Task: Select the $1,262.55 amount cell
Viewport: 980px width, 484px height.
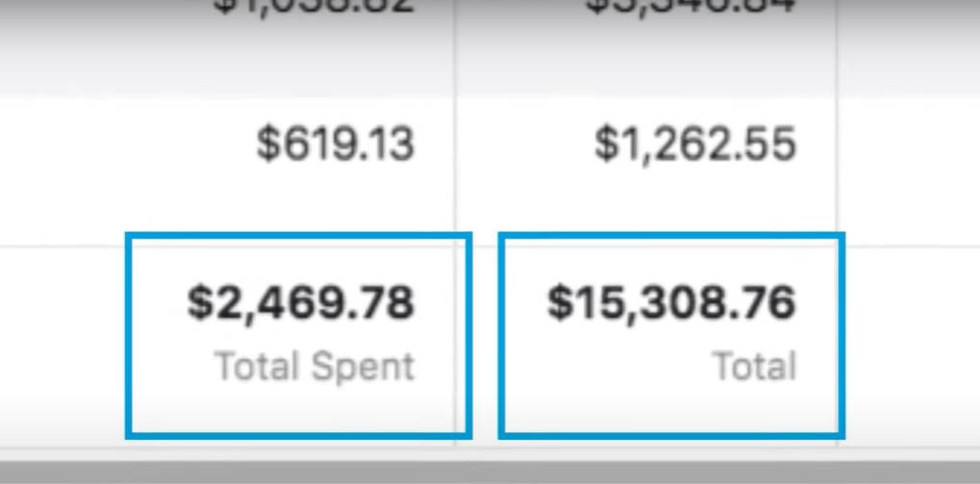Action: (x=694, y=144)
